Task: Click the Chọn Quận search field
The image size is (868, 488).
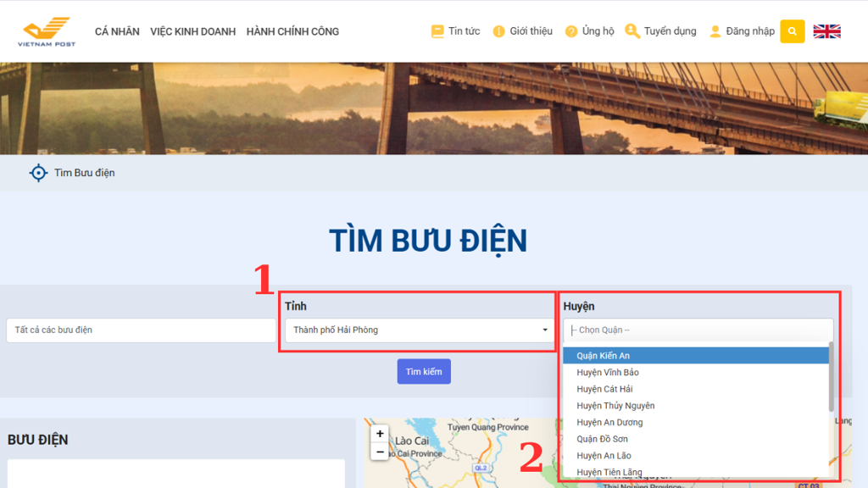Action: tap(698, 330)
